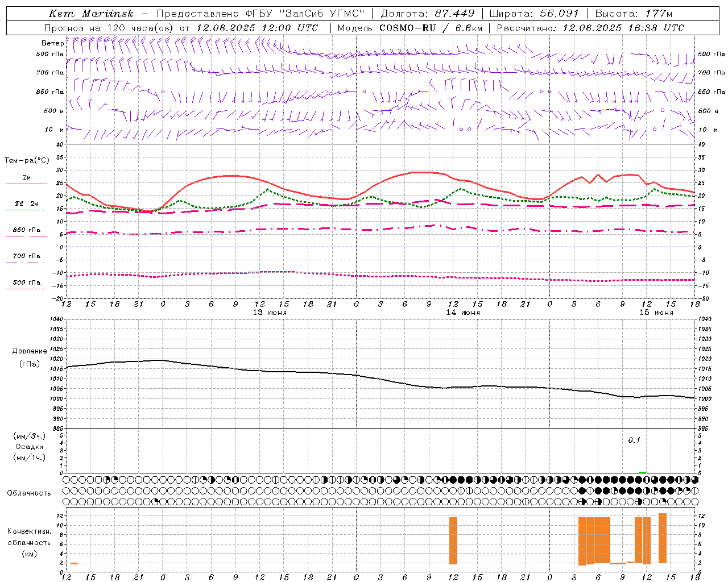The height and width of the screenshot is (582, 728).
Task: Click the 700 гПа temperature legend entry
Action: (x=27, y=258)
